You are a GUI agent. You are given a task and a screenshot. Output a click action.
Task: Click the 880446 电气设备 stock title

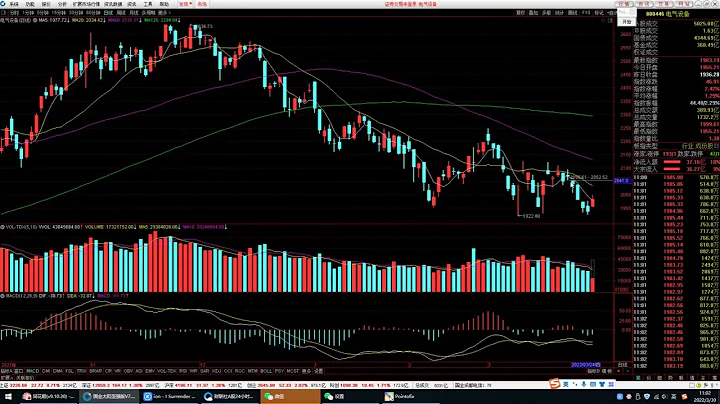pyautogui.click(x=668, y=14)
